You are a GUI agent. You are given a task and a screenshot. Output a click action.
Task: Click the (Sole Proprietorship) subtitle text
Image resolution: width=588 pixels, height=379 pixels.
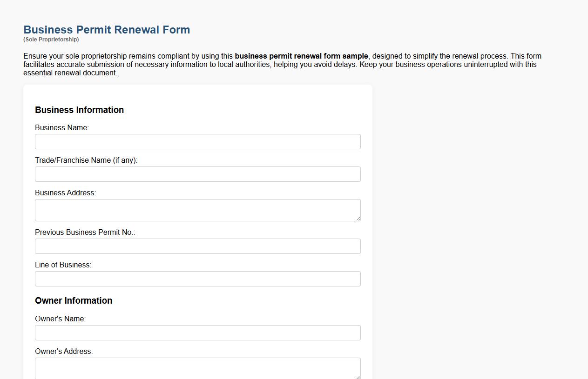(51, 40)
